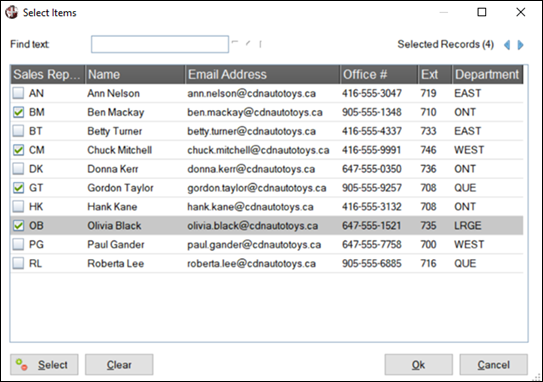This screenshot has width=543, height=382.
Task: Sort by the Email Address column header
Action: coord(262,74)
